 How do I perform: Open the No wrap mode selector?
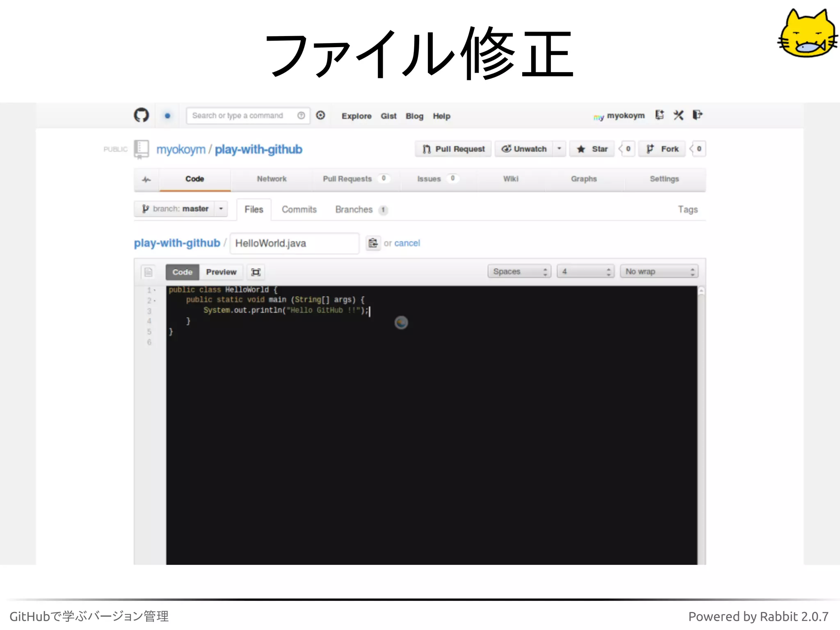(659, 272)
